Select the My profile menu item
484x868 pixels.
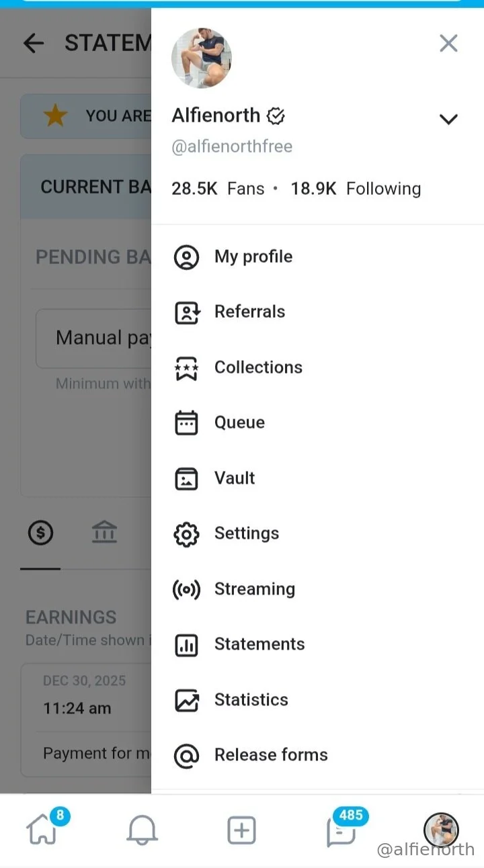coord(253,257)
